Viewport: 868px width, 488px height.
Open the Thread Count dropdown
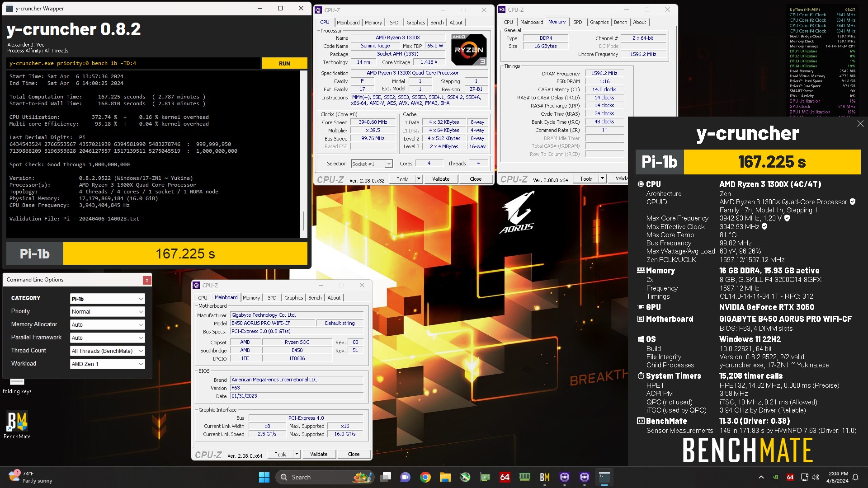coord(108,351)
